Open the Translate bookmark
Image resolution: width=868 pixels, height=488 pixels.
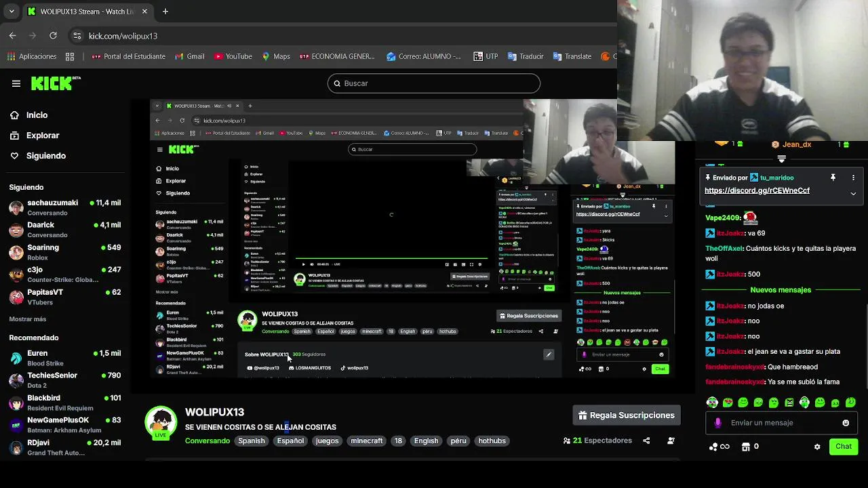tap(572, 56)
